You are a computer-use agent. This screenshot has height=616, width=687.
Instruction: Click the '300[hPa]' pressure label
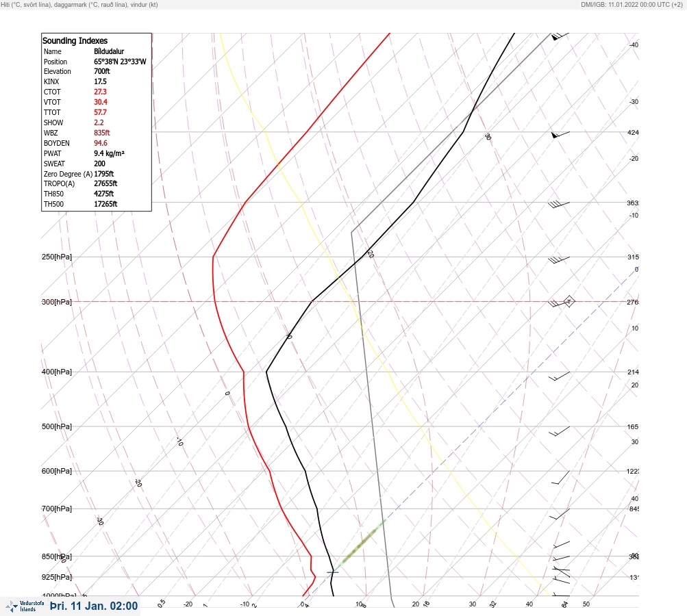[x=57, y=302]
